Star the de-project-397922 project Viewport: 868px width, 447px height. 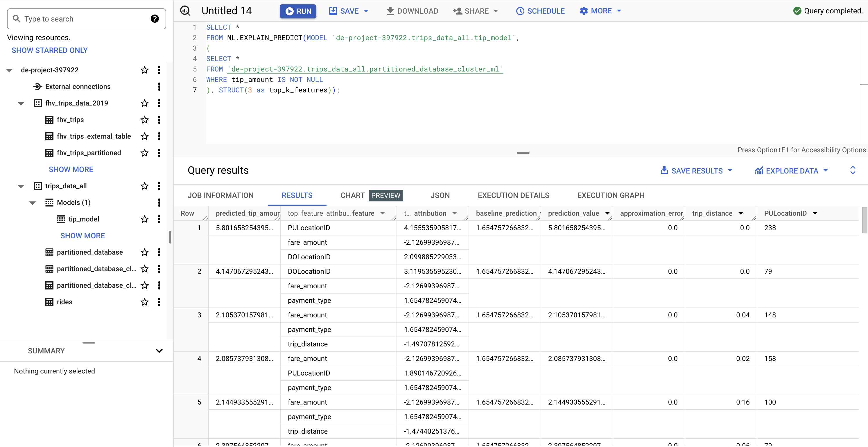(145, 70)
